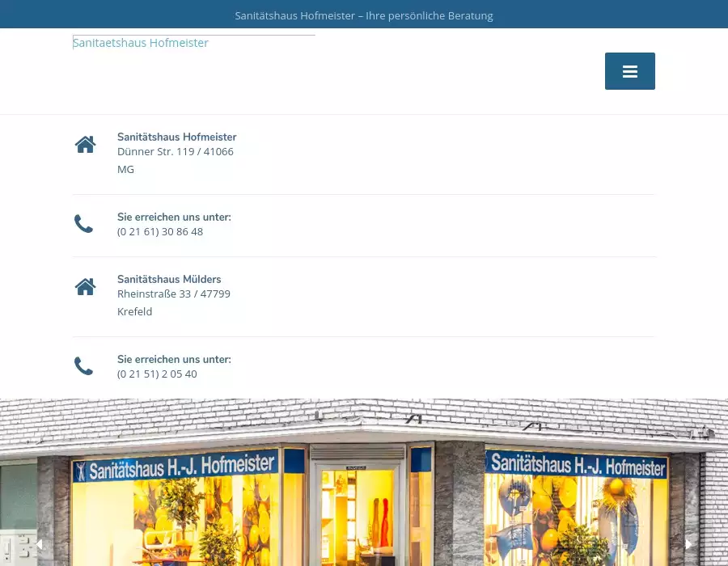
Task: Click the phone number (0 21 61) 30 86 48
Action: (x=160, y=232)
